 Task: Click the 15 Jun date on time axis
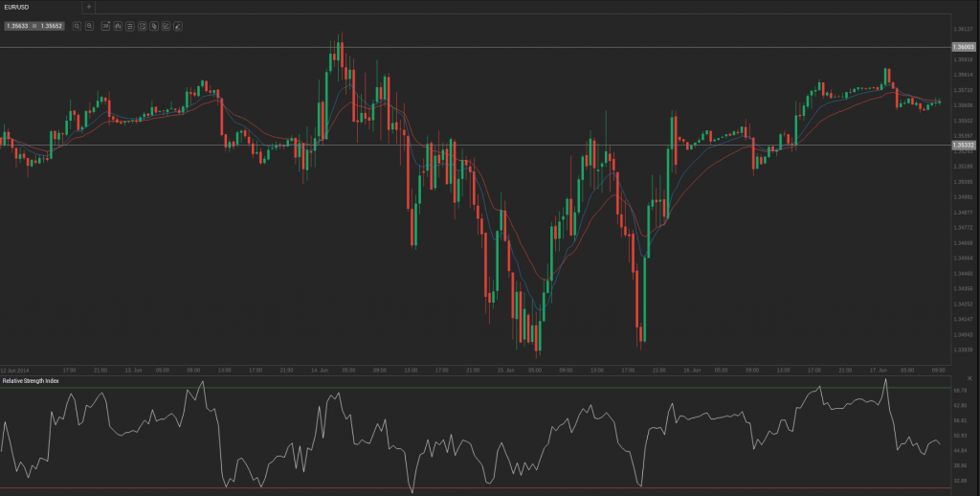(x=504, y=370)
